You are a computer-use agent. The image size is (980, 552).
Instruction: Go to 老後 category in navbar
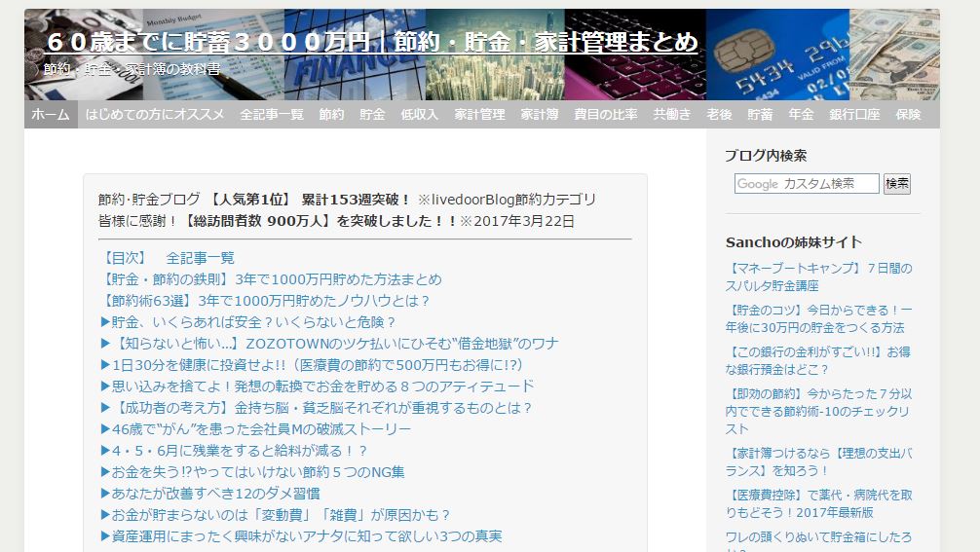pyautogui.click(x=719, y=115)
